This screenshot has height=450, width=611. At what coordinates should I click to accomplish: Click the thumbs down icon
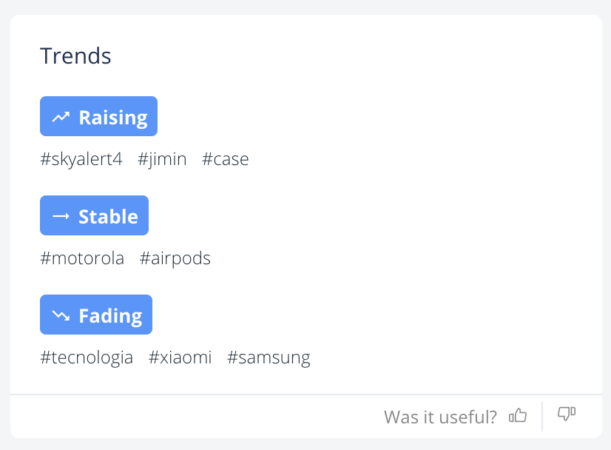566,415
